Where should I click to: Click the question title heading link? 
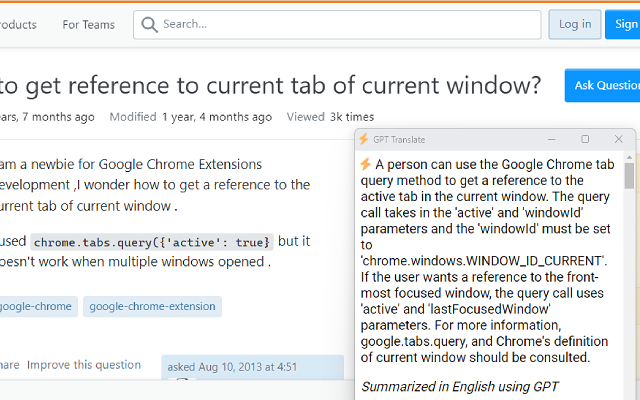[x=270, y=86]
